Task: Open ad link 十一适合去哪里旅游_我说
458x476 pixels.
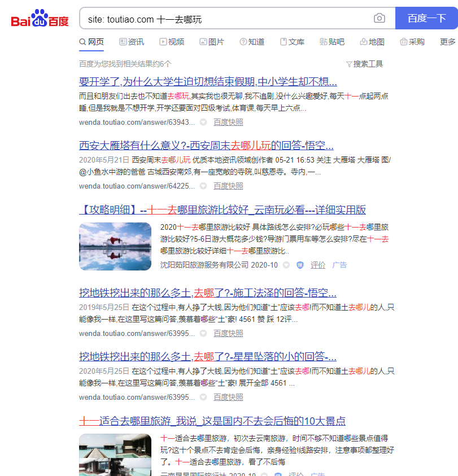Action: [x=212, y=421]
